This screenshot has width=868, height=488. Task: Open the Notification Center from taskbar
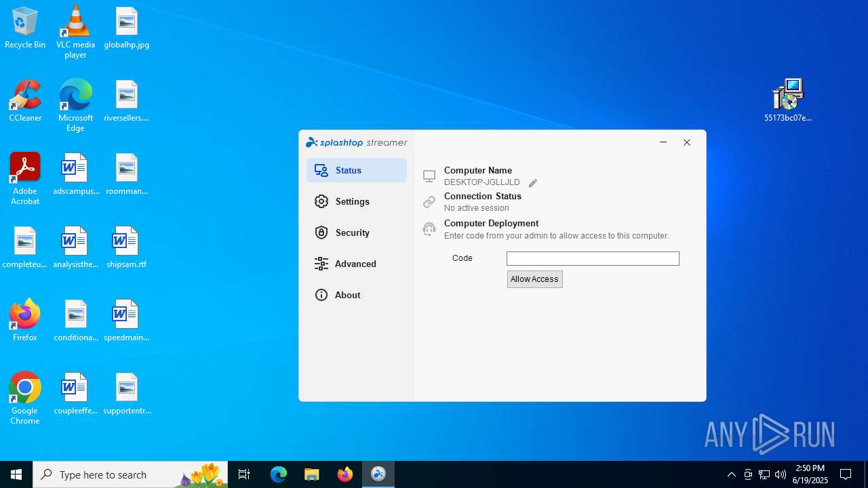coord(846,474)
